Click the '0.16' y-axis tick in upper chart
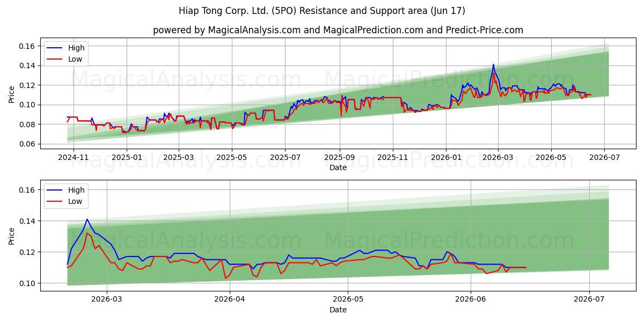This screenshot has height=322, width=644. pos(27,46)
